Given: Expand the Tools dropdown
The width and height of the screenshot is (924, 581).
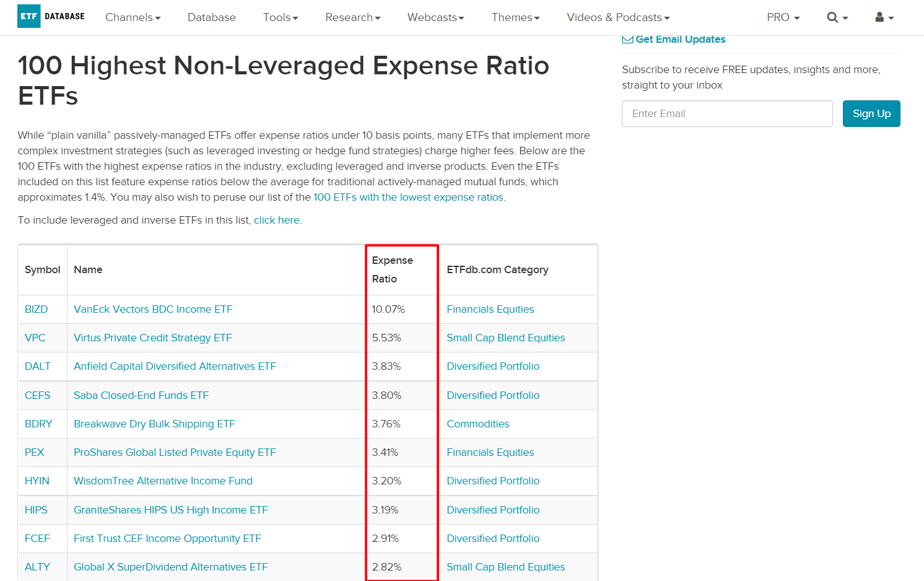Looking at the screenshot, I should pos(281,17).
